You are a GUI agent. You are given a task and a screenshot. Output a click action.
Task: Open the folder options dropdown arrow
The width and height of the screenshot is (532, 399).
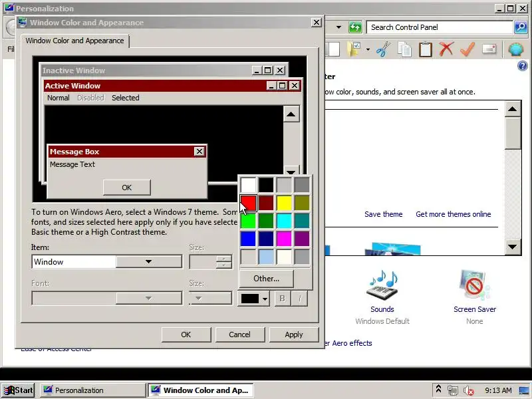point(368,50)
